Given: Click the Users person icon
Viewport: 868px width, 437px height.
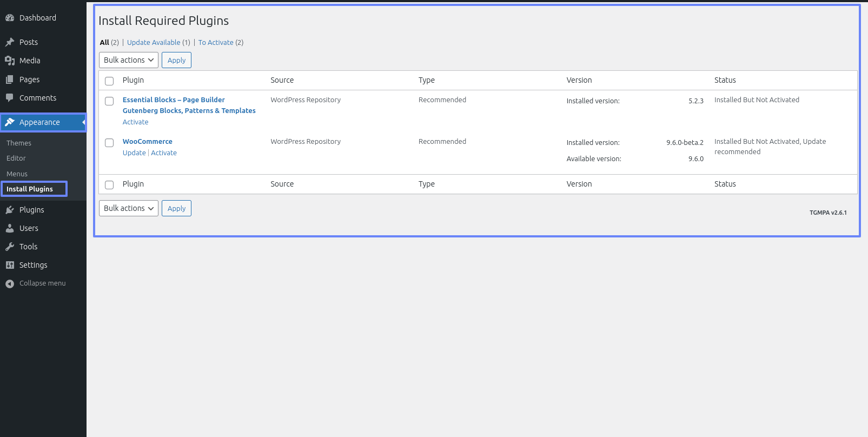Looking at the screenshot, I should tap(10, 228).
